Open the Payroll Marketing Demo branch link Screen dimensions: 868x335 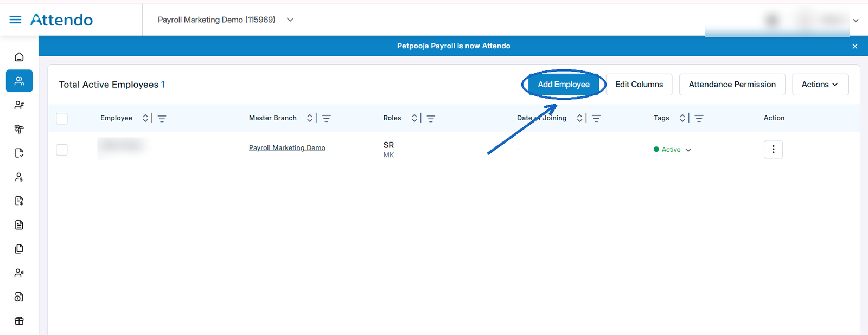pos(287,147)
